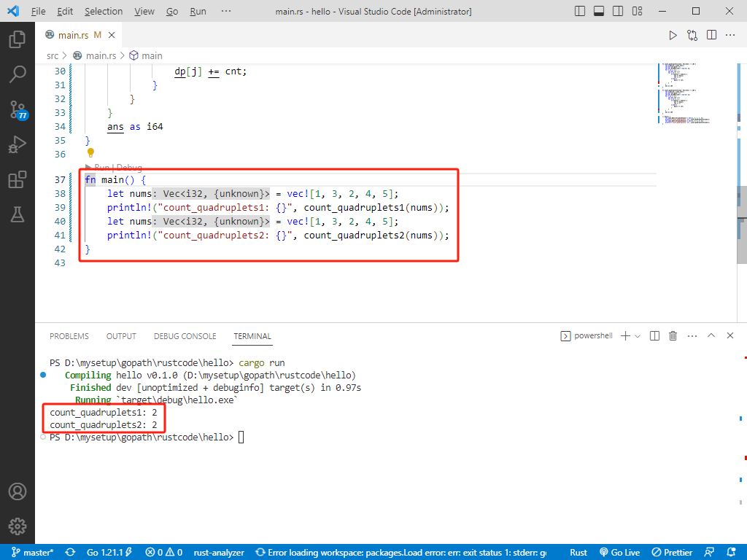This screenshot has width=747, height=560.
Task: Open the Run and Debug view
Action: click(x=18, y=145)
